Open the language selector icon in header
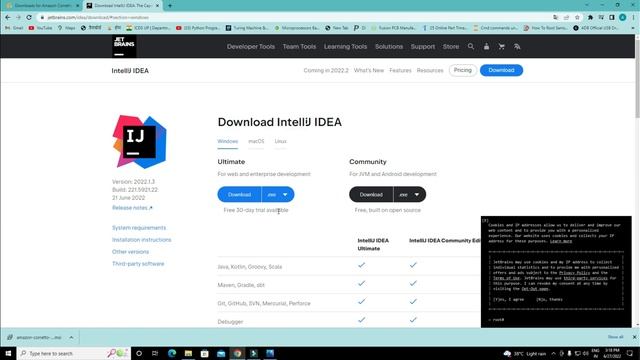640x360 pixels. (x=517, y=47)
